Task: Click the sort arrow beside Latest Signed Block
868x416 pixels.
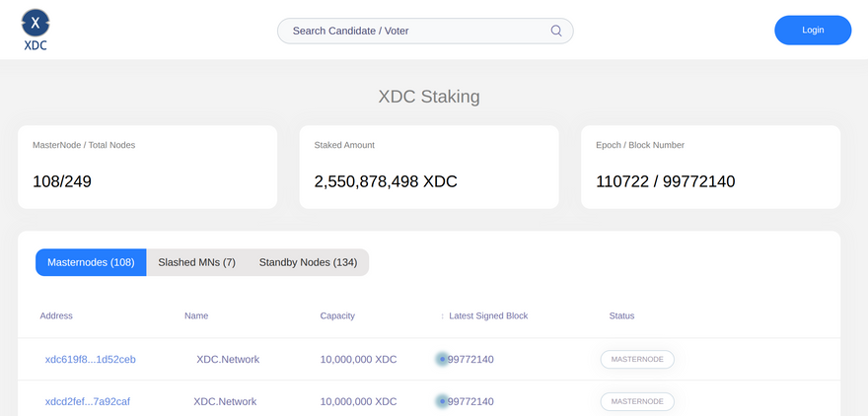Action: click(442, 316)
